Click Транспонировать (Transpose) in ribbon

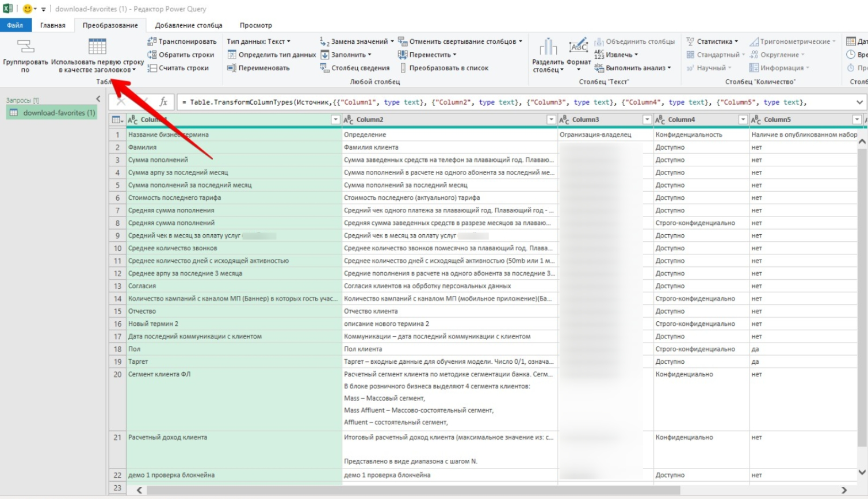pyautogui.click(x=182, y=41)
